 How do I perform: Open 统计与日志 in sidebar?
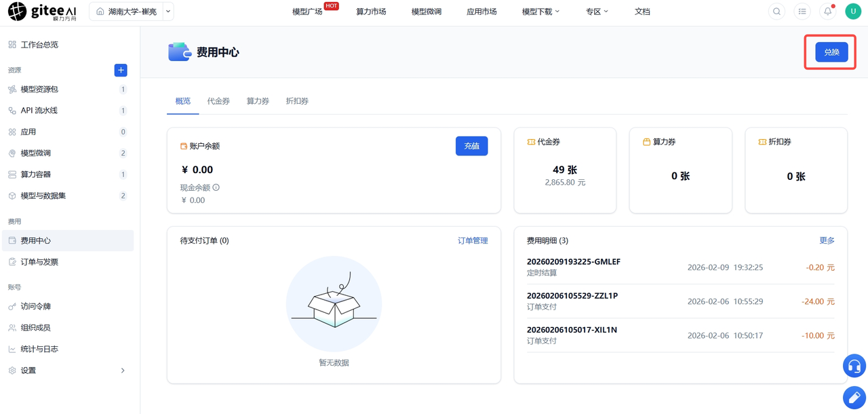68,349
